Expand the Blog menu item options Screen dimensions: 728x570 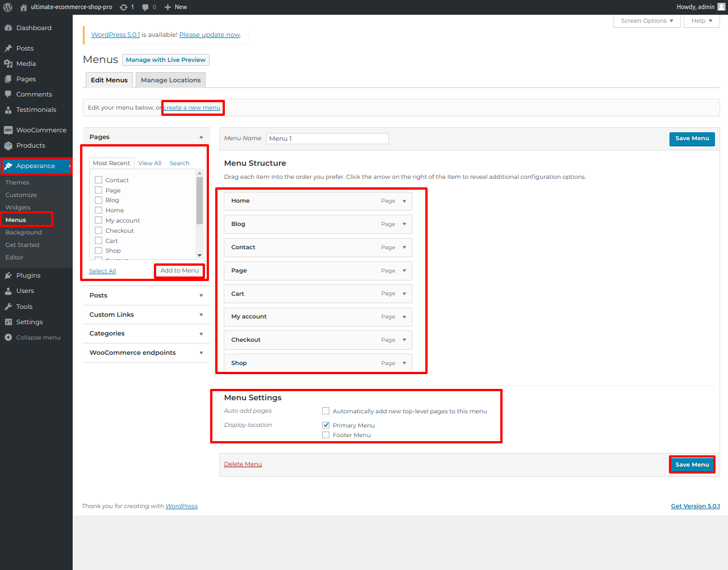(x=404, y=224)
